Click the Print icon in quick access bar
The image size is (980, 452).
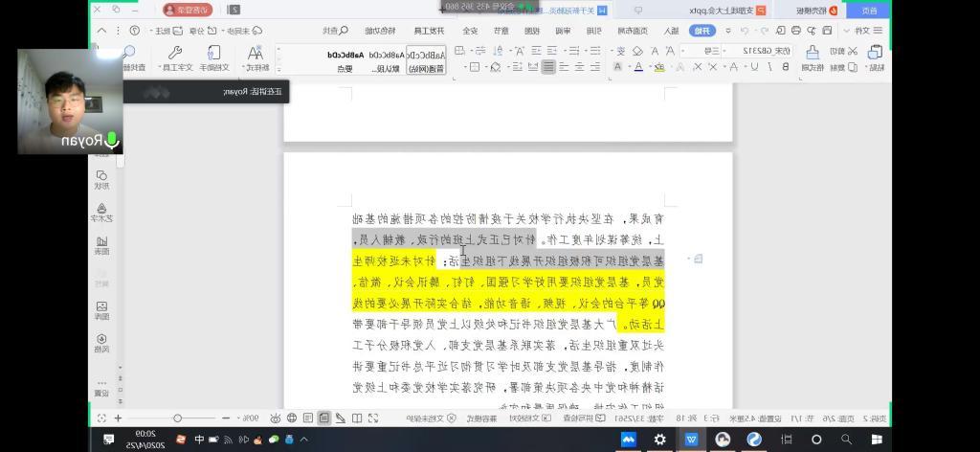pos(795,31)
